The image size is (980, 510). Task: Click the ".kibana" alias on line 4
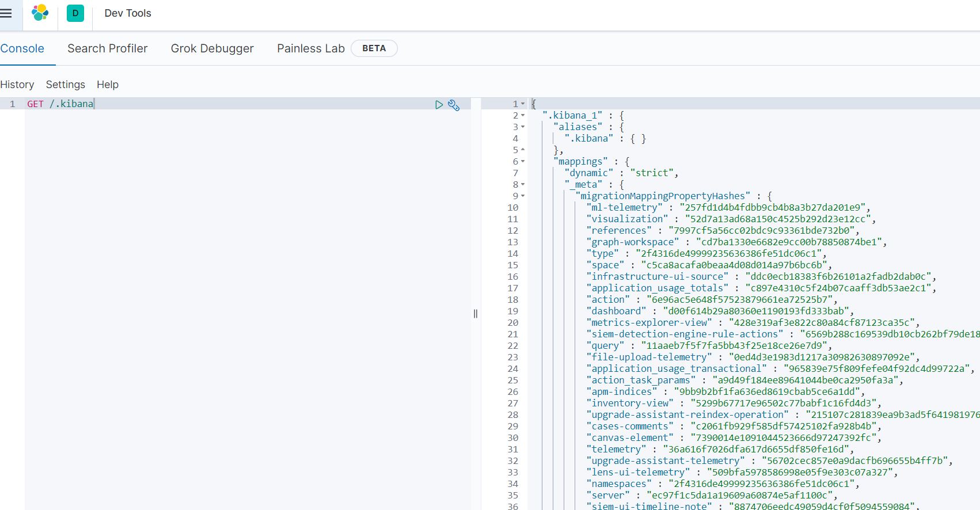pyautogui.click(x=589, y=138)
